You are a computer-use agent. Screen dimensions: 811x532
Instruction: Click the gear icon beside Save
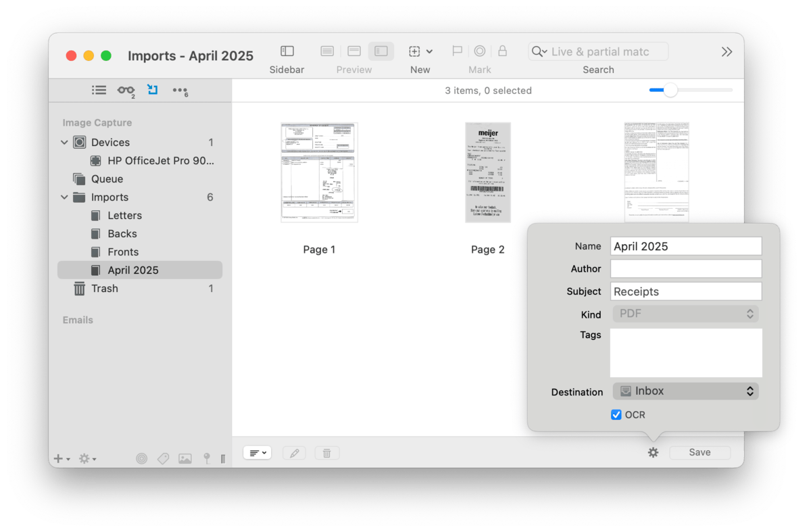coord(653,453)
